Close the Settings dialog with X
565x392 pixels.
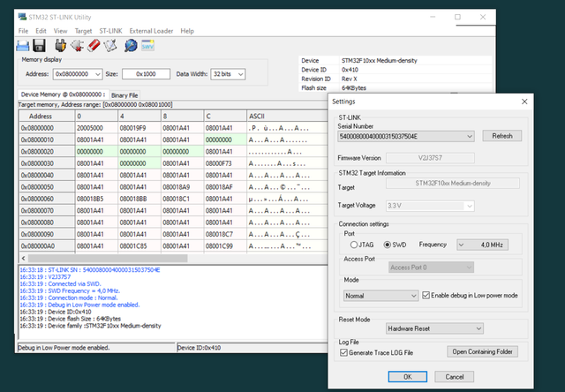pyautogui.click(x=524, y=102)
